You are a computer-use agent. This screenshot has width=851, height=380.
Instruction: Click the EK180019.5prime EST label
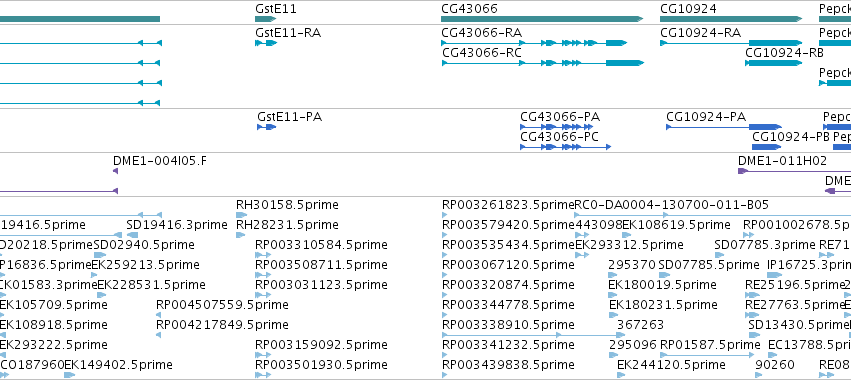[663, 284]
